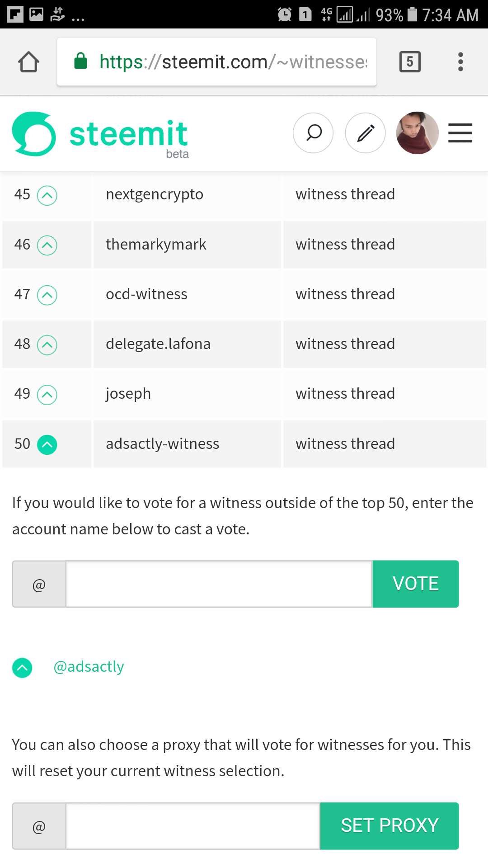
Task: Upvote joseph witness arrow
Action: [x=47, y=395]
